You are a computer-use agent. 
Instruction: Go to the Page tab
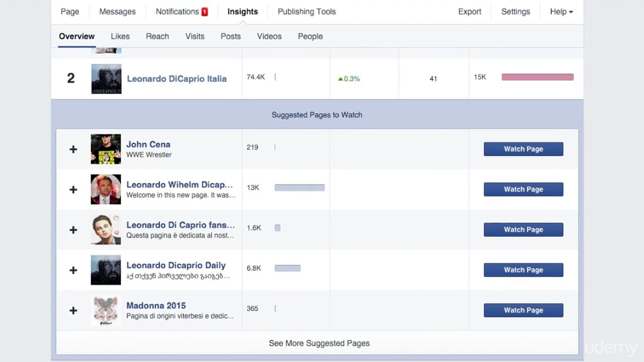tap(70, 12)
